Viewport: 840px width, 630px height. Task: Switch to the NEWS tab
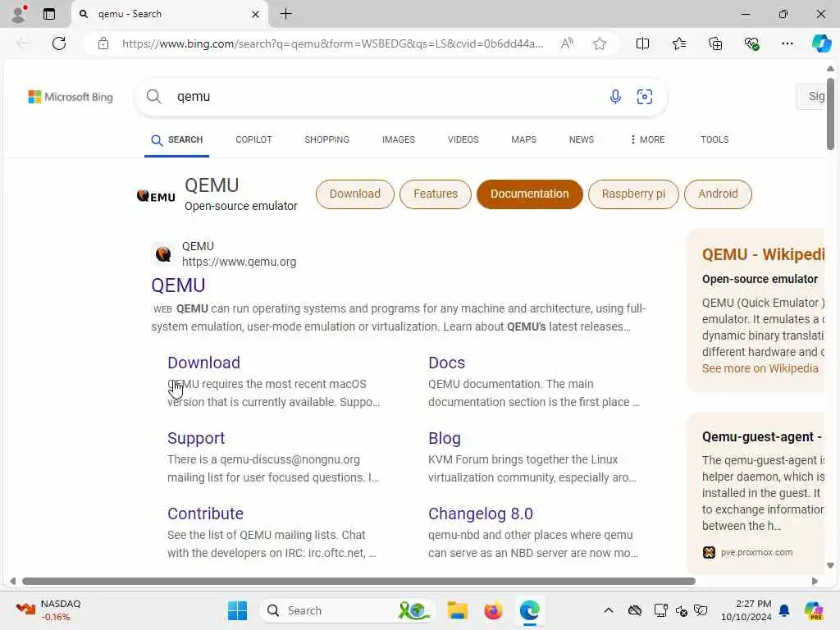click(x=582, y=139)
